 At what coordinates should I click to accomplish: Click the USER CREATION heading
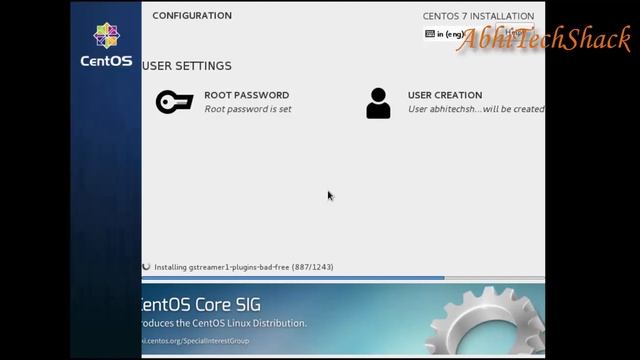pos(445,95)
